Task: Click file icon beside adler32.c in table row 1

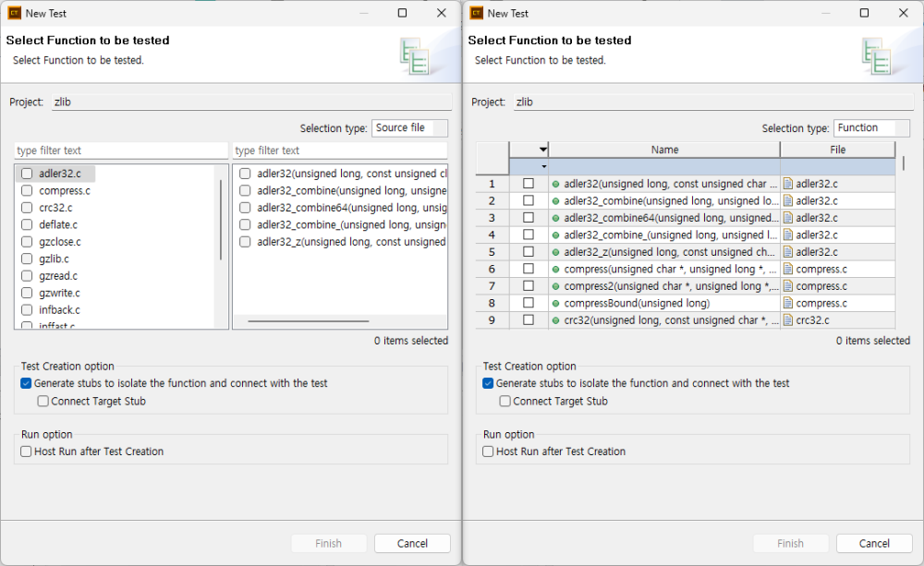Action: click(x=788, y=184)
